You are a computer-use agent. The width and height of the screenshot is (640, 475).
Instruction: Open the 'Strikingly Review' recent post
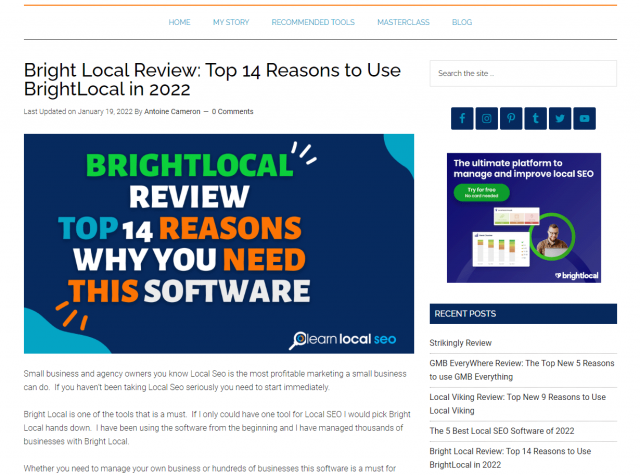[x=460, y=343]
